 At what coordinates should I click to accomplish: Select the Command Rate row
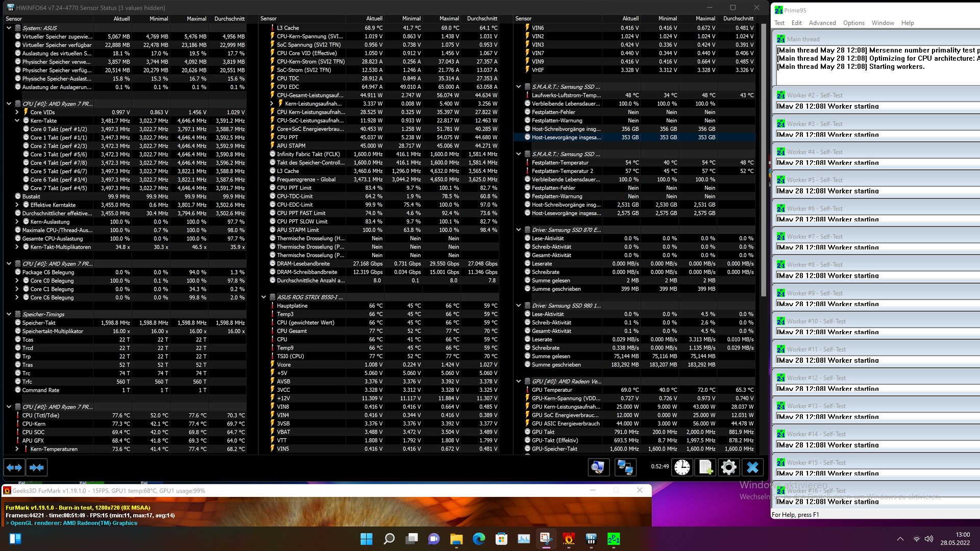pyautogui.click(x=125, y=390)
